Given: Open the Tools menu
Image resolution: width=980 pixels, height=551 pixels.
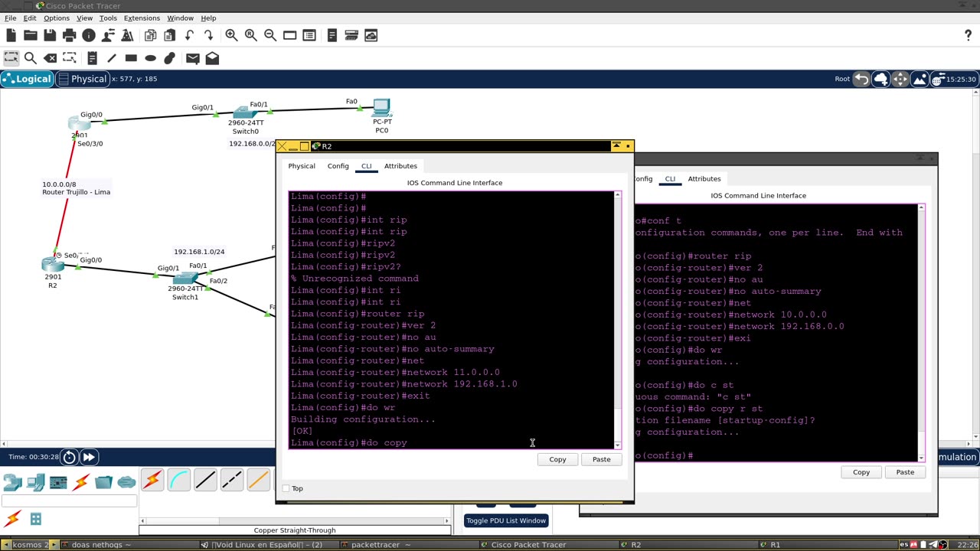Looking at the screenshot, I should pyautogui.click(x=108, y=18).
